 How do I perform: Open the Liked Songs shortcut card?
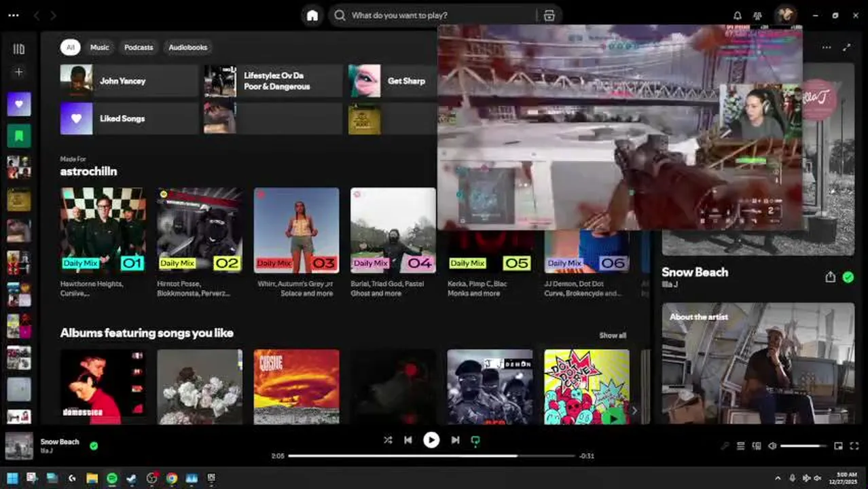click(129, 118)
